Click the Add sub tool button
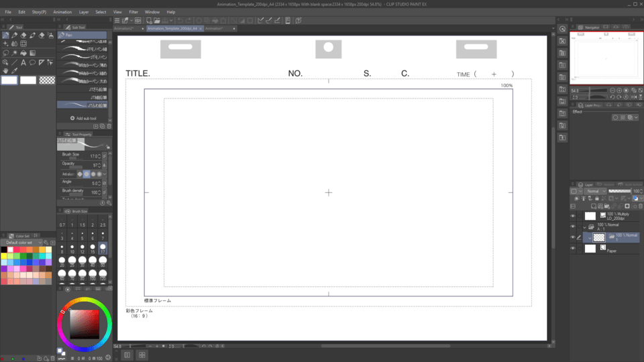The height and width of the screenshot is (362, 644). 83,118
